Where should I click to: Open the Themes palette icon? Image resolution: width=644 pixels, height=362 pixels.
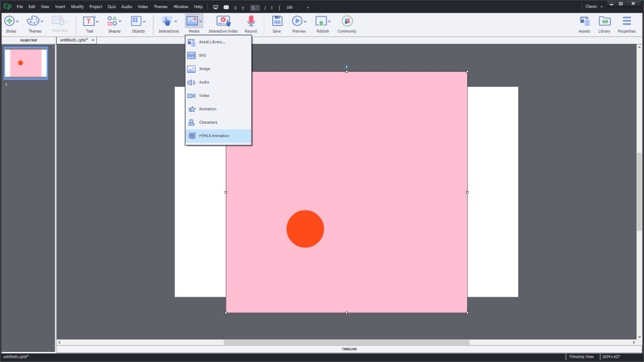33,21
